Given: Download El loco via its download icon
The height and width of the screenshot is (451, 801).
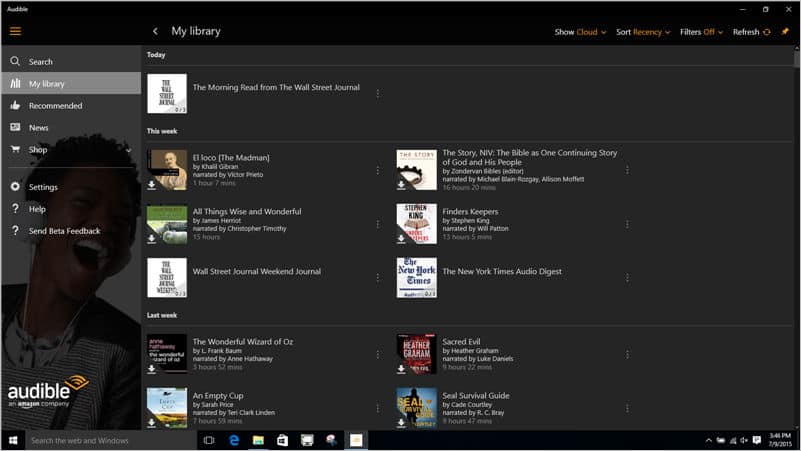Looking at the screenshot, I should click(152, 185).
